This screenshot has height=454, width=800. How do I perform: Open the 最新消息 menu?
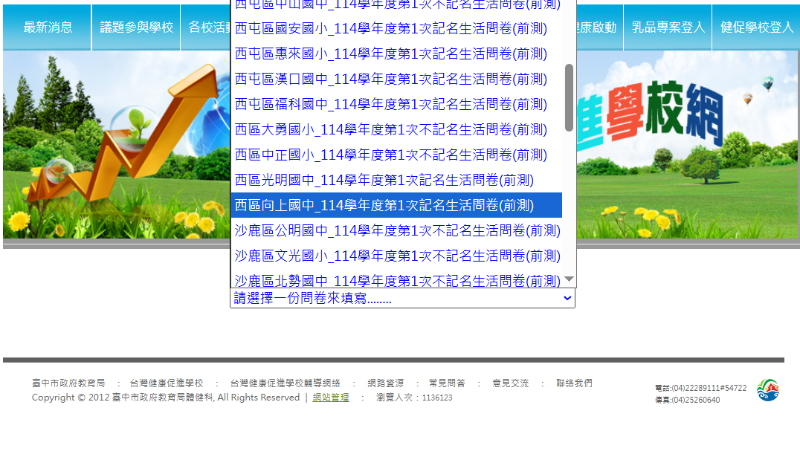(x=48, y=28)
